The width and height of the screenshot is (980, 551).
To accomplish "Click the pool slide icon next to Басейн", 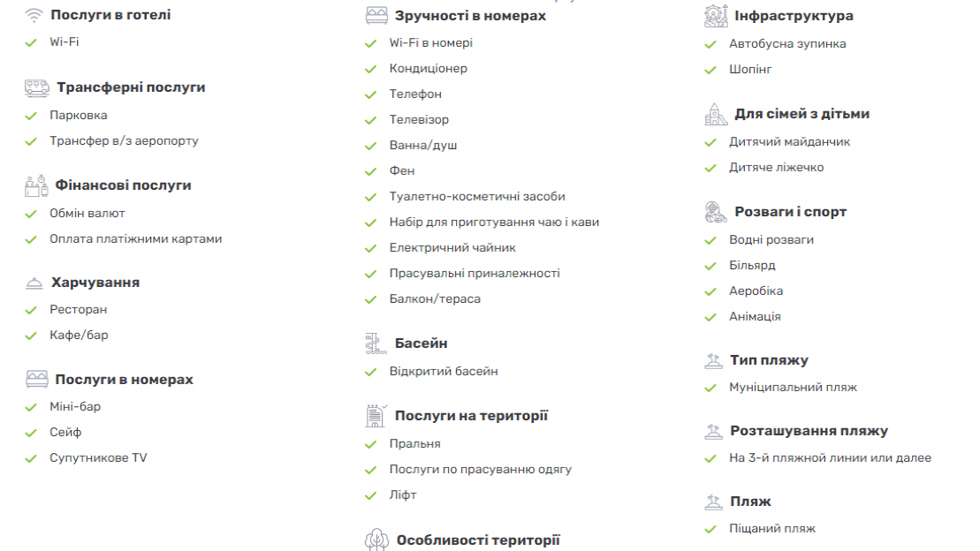I will pos(376,343).
